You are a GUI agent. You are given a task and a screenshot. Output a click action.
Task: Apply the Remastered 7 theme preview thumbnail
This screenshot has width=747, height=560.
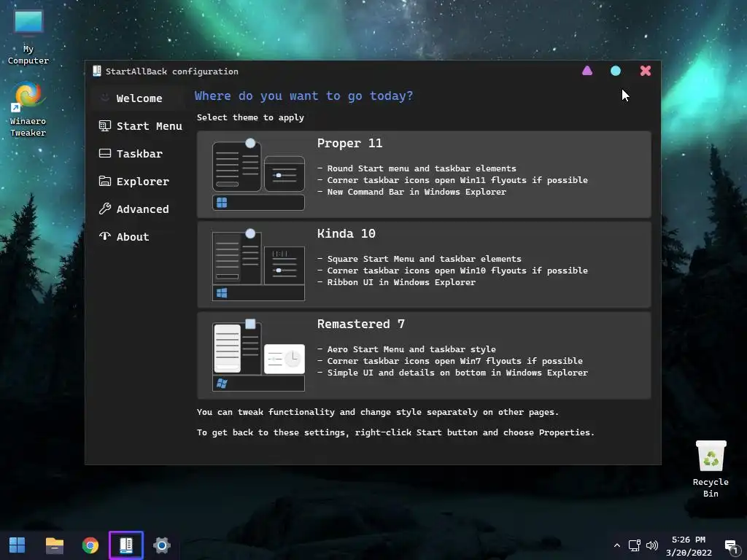click(258, 355)
